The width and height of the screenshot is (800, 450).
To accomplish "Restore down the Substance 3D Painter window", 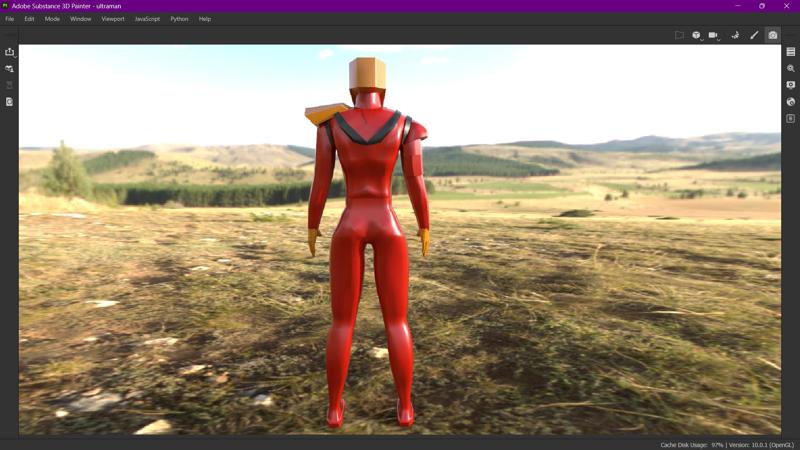I will pos(762,6).
